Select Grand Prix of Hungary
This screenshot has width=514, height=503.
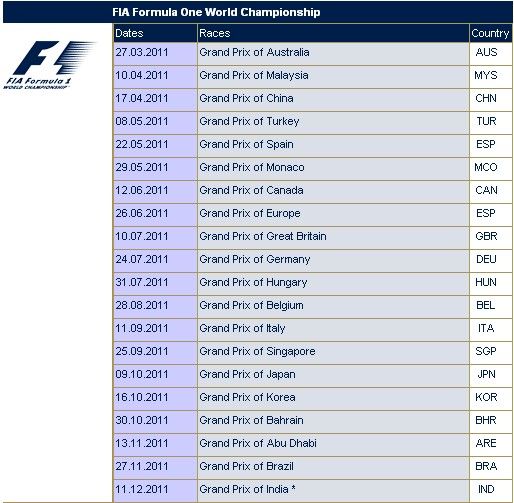tap(253, 282)
